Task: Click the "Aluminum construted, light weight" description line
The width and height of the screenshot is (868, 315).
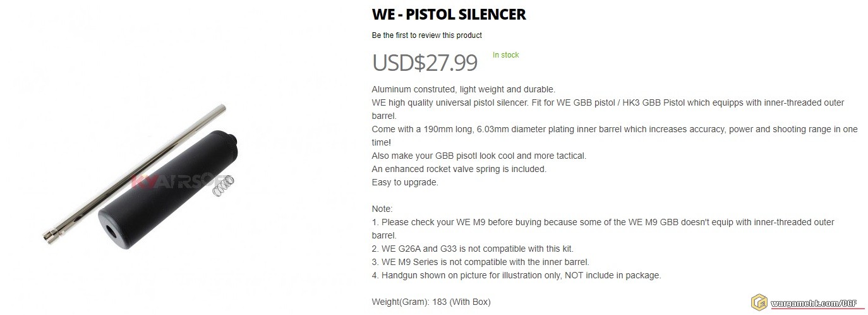Action: tap(463, 89)
